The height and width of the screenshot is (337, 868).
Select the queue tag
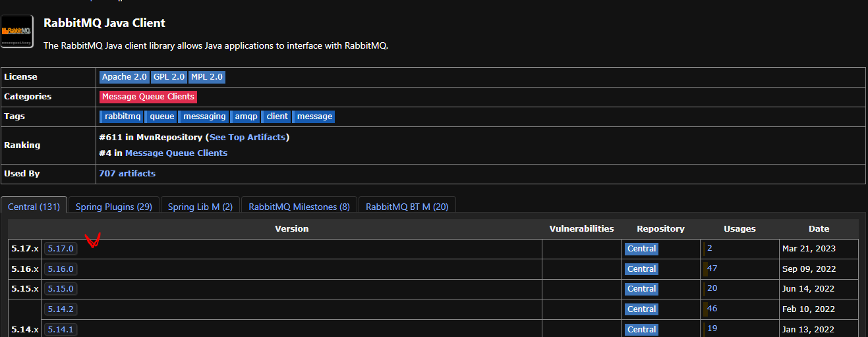point(161,117)
